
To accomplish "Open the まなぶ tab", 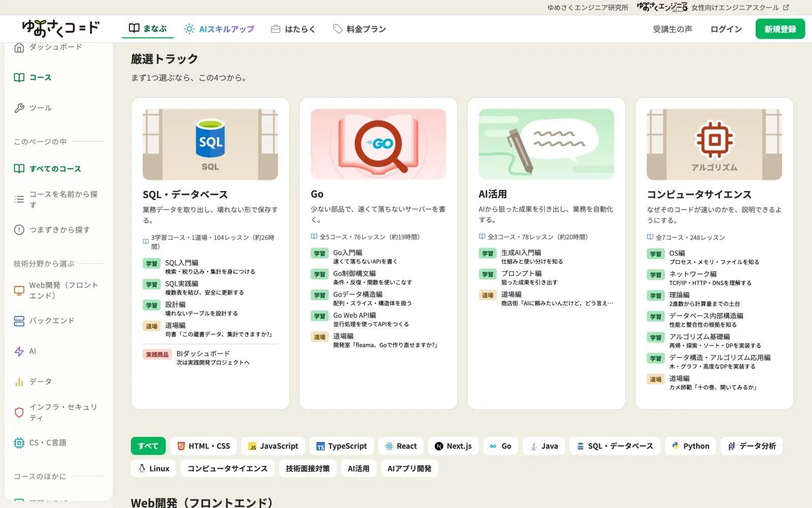I will click(x=148, y=29).
